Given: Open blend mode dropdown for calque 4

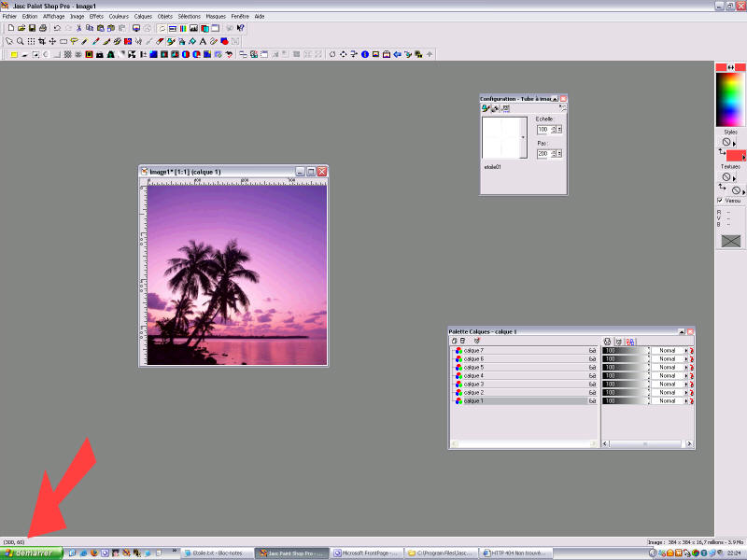Looking at the screenshot, I should tap(669, 376).
